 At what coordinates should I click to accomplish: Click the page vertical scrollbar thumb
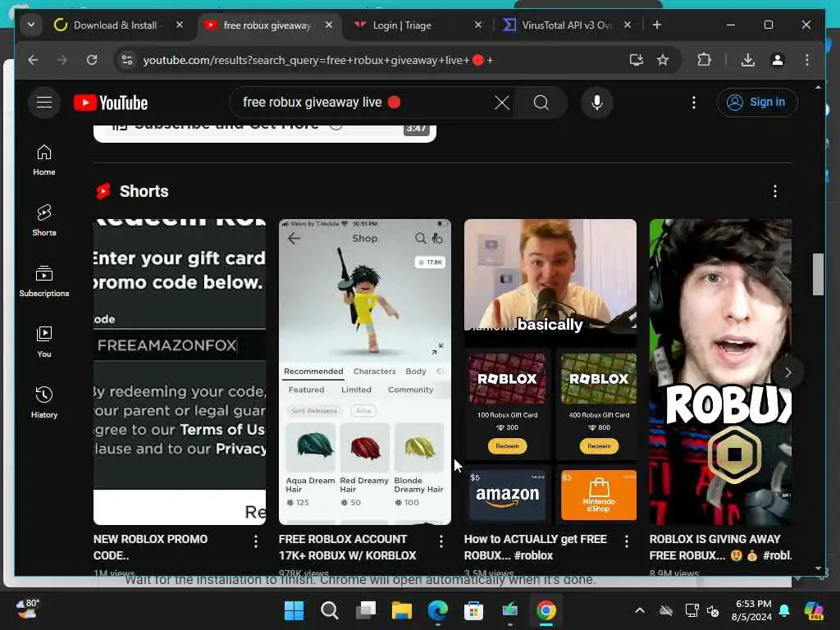pyautogui.click(x=818, y=274)
